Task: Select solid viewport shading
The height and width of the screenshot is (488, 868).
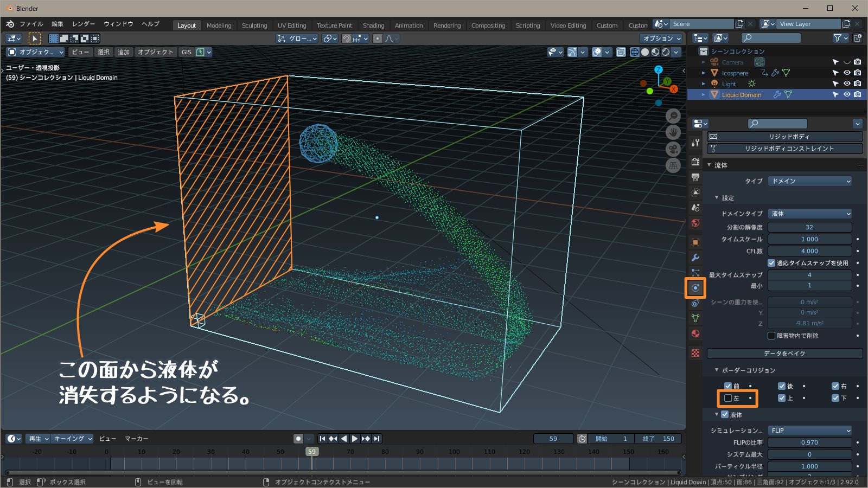Action: 644,52
